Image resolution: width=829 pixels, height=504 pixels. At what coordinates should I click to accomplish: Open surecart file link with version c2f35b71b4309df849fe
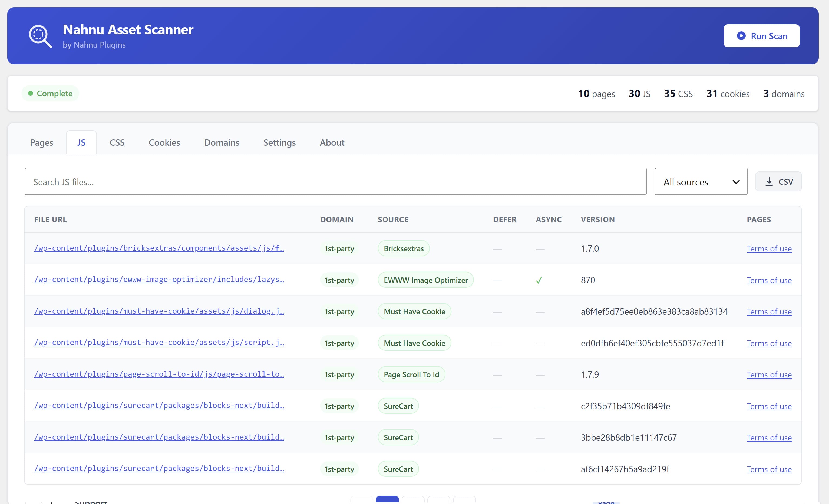(159, 405)
